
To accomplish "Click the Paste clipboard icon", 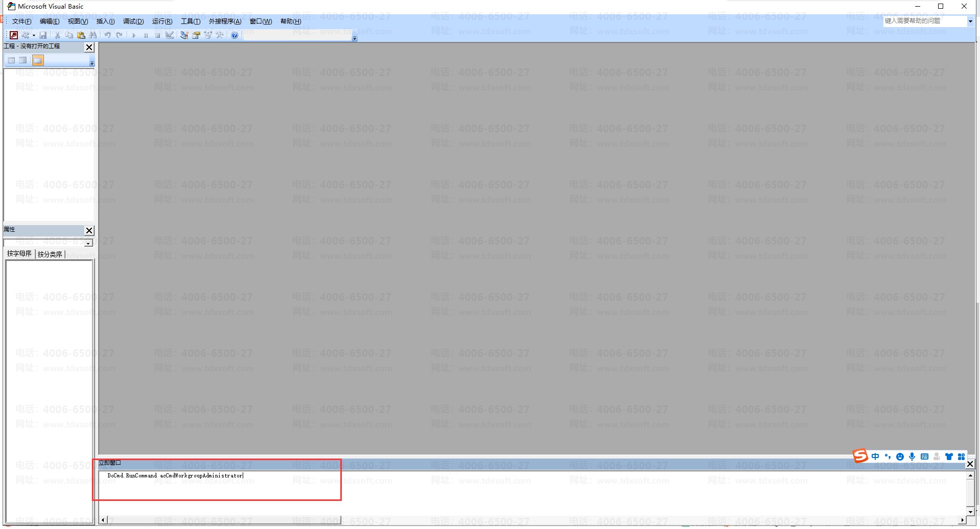I will coord(81,35).
